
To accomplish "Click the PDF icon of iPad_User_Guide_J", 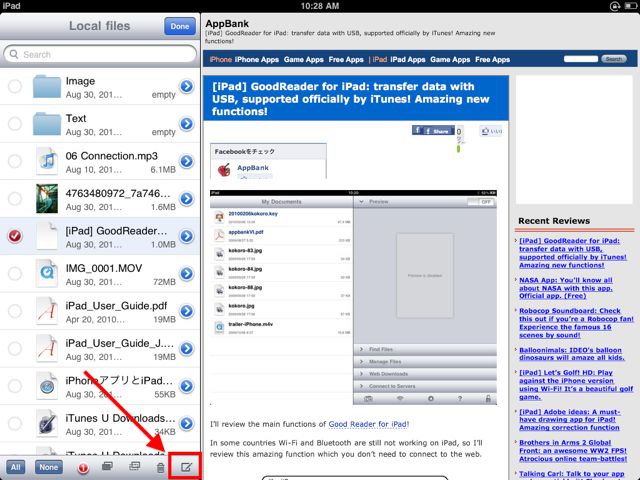I will [47, 348].
